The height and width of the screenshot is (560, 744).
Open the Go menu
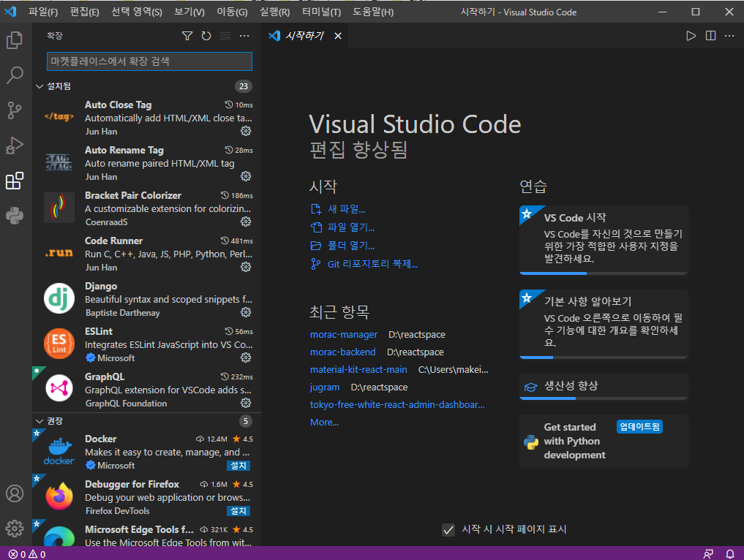tap(232, 12)
